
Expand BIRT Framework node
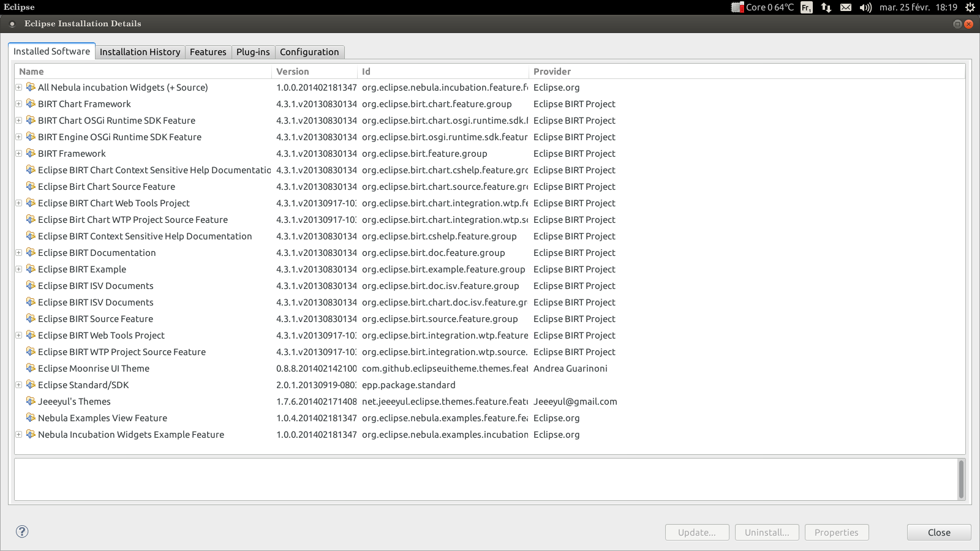(x=19, y=154)
